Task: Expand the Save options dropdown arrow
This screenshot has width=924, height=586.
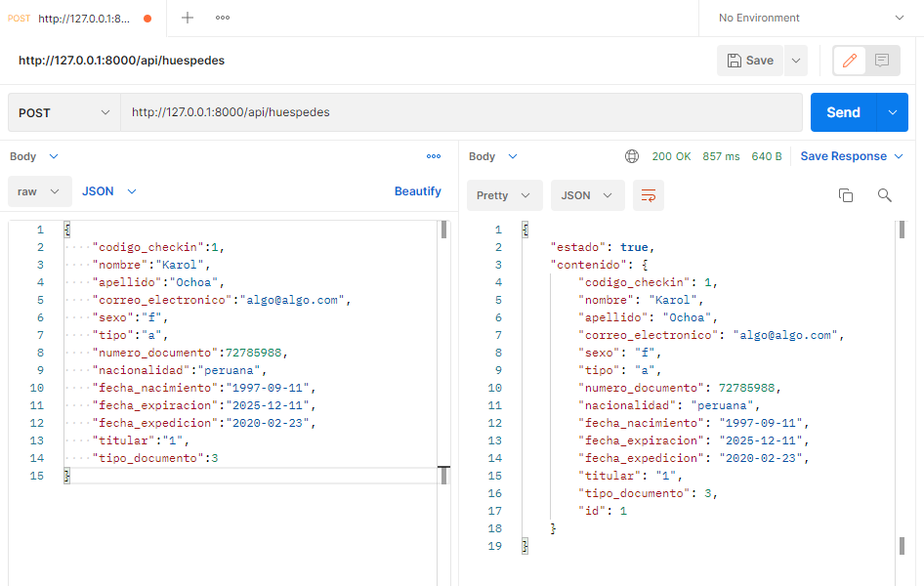Action: [x=796, y=61]
